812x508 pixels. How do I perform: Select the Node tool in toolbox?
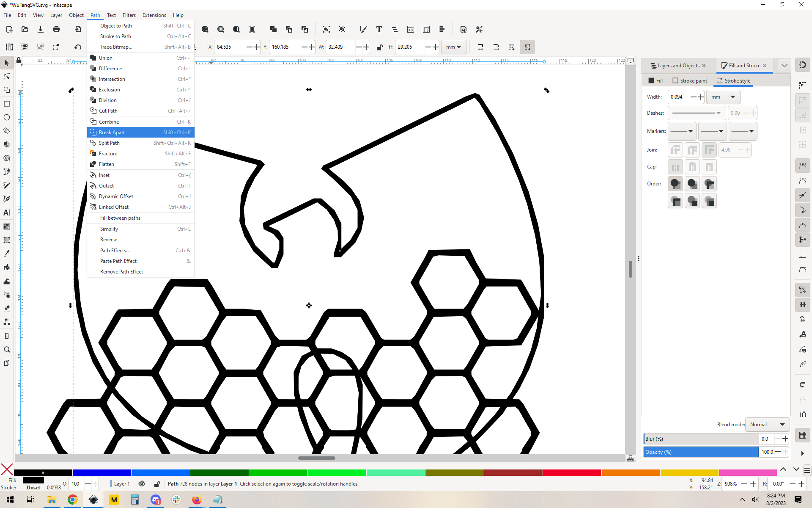click(x=7, y=77)
